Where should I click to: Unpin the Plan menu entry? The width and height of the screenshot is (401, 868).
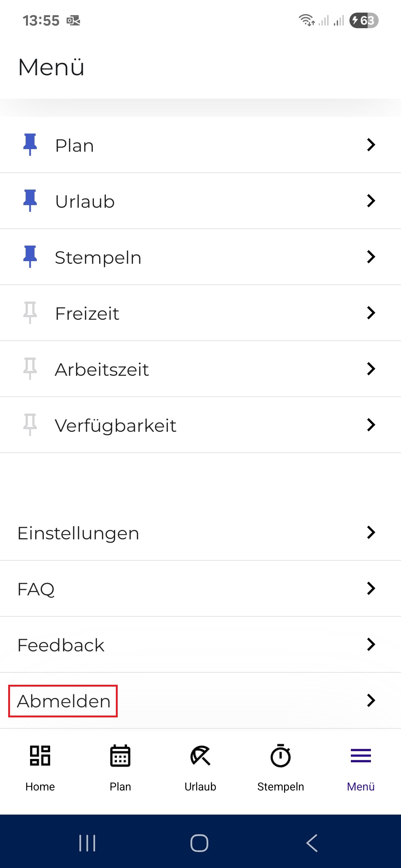(x=30, y=145)
